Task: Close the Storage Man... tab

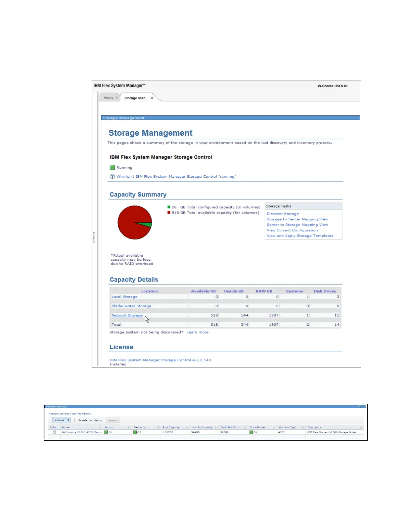Action: click(152, 98)
